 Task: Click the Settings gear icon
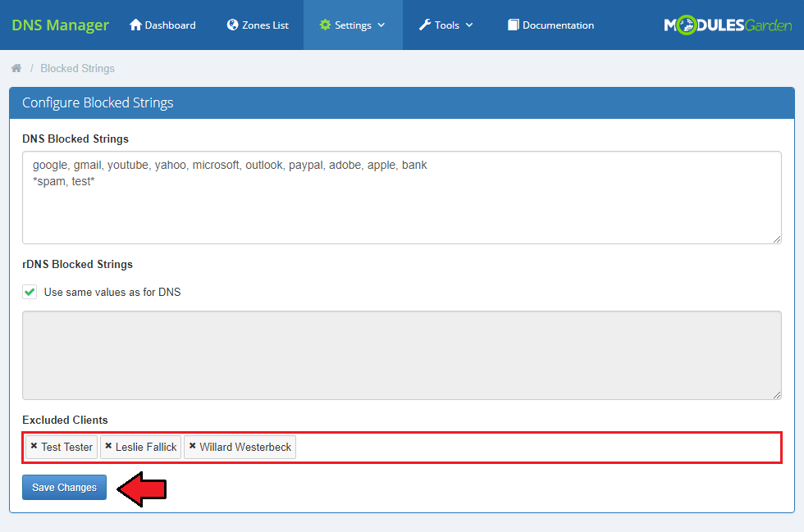pos(326,25)
